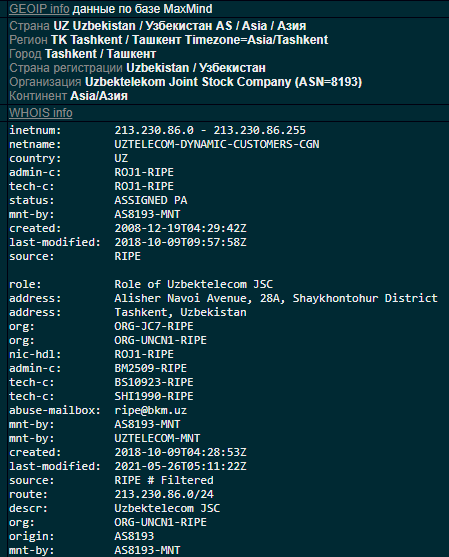Select created date '2018-10-09T04:28:53Z'
This screenshot has width=449, height=557.
(180, 452)
